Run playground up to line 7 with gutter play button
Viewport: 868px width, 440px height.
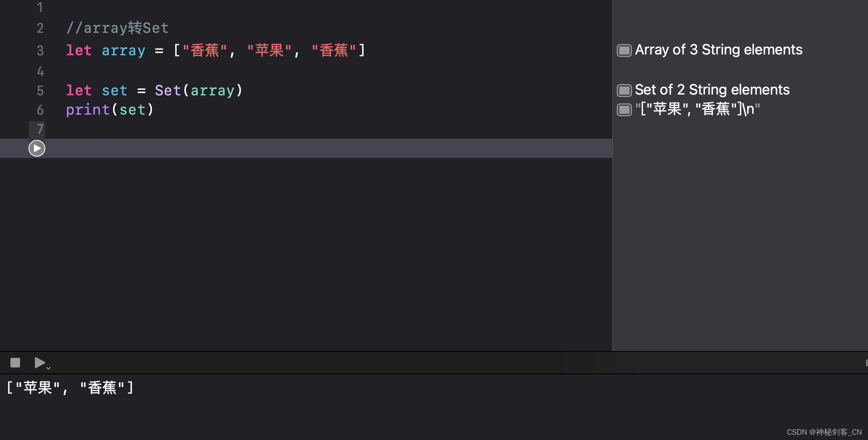click(37, 148)
